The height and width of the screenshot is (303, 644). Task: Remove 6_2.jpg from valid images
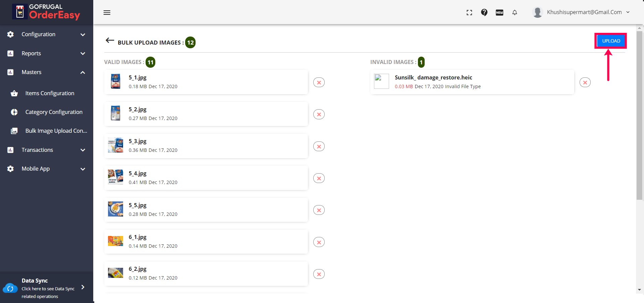pos(319,274)
